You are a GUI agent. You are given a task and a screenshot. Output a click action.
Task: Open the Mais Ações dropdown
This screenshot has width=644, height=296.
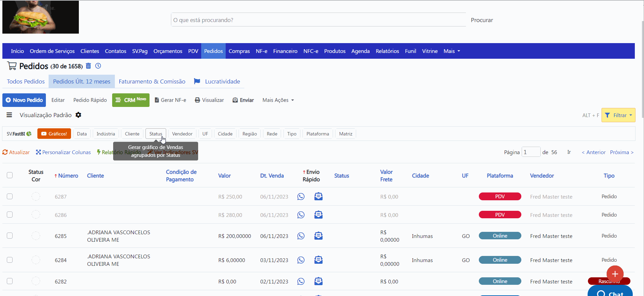[278, 100]
